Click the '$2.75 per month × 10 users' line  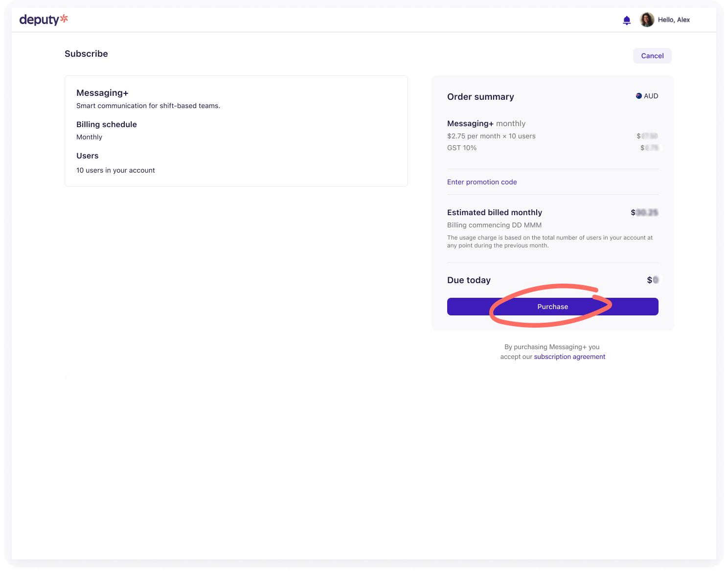(x=491, y=136)
